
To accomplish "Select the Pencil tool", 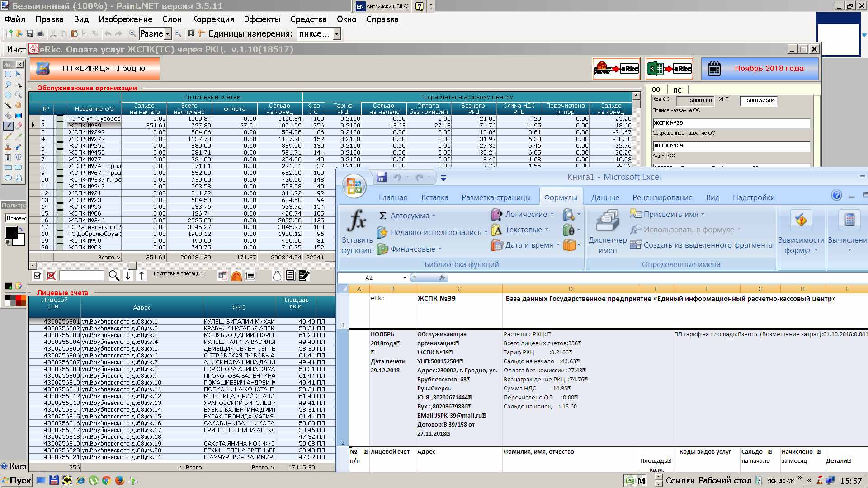I will point(8,136).
